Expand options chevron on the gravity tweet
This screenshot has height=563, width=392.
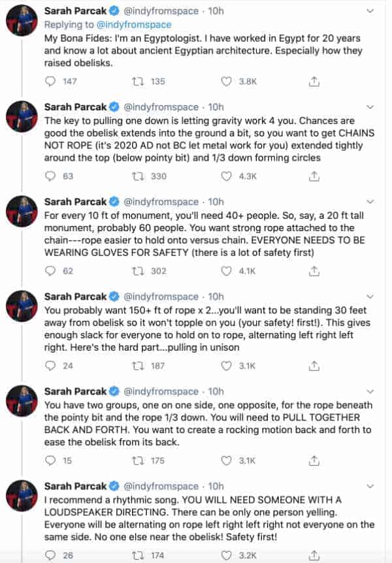point(370,107)
